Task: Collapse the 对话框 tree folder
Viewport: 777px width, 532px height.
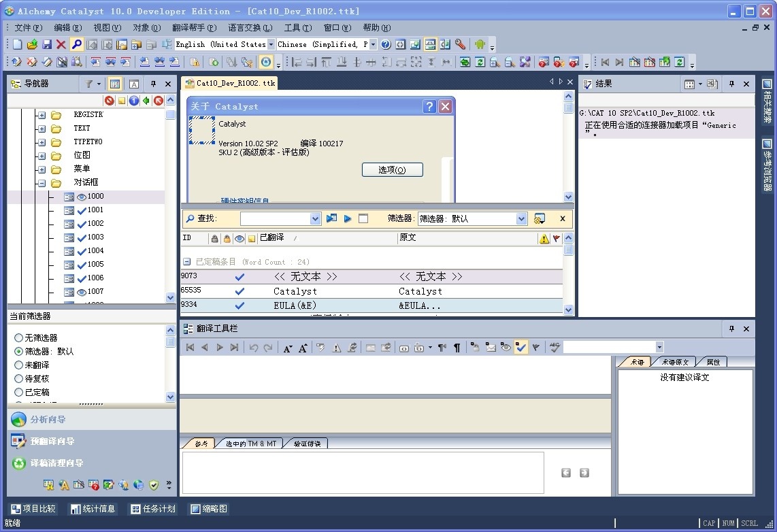Action: (x=42, y=183)
